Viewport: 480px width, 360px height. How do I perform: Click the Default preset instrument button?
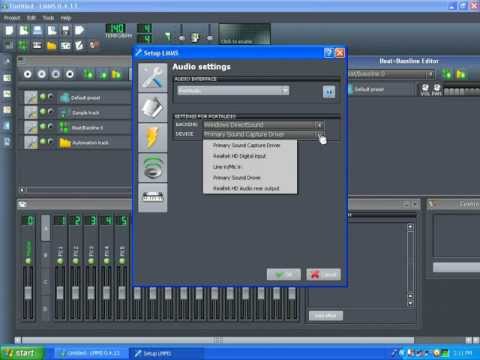click(x=93, y=98)
